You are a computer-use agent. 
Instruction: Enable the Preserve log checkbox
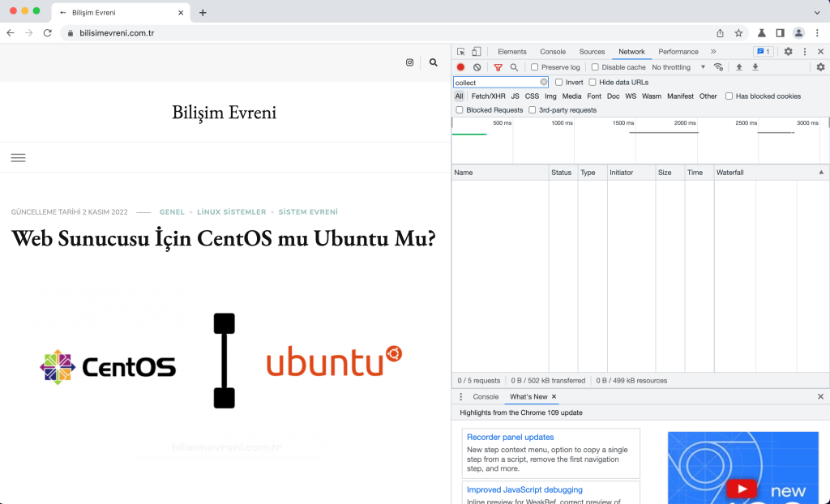(x=535, y=67)
